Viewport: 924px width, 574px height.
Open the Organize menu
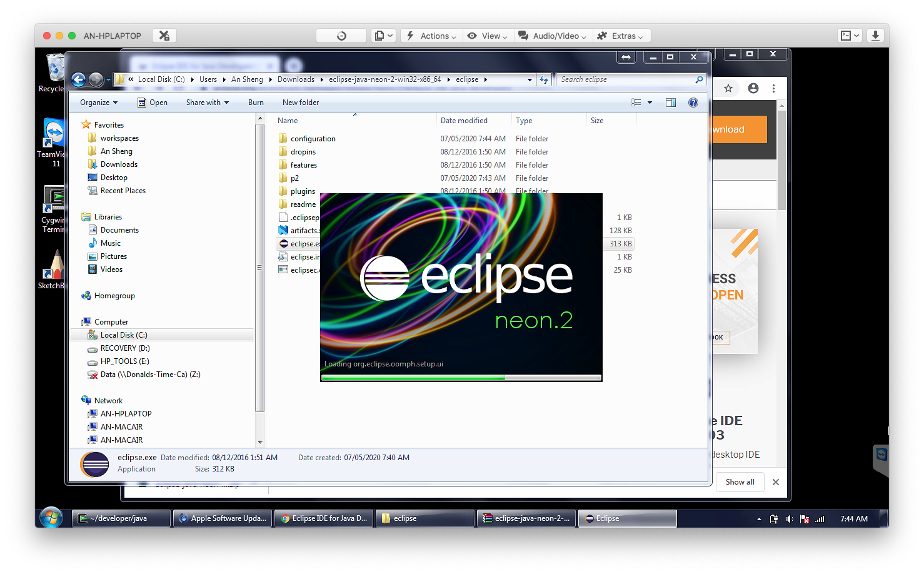[99, 103]
